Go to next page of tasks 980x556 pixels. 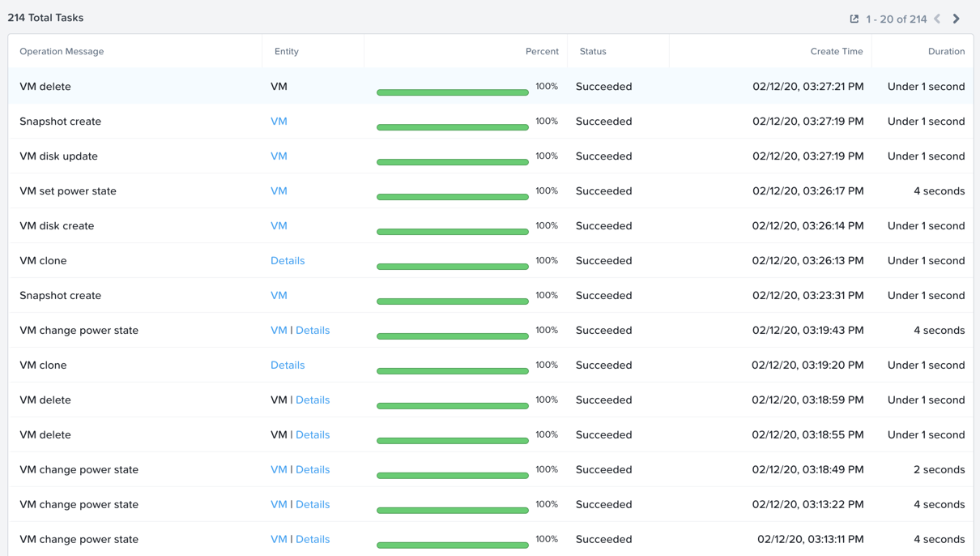coord(957,19)
